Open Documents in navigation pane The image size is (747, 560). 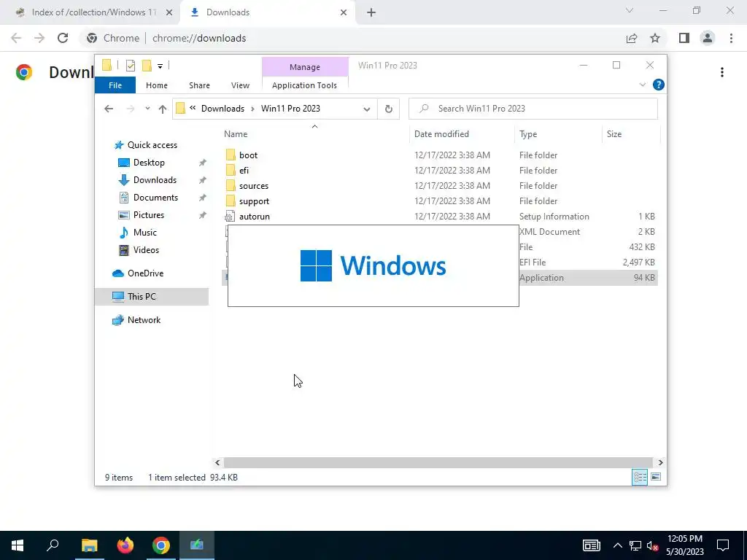pos(155,198)
